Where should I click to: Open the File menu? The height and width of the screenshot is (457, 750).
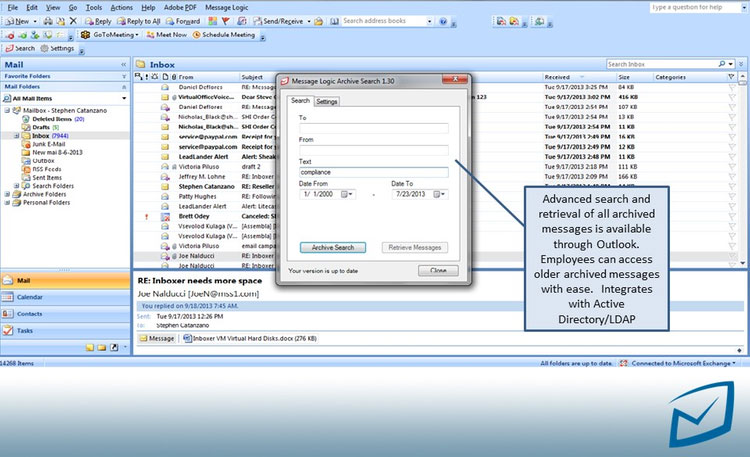[12, 7]
